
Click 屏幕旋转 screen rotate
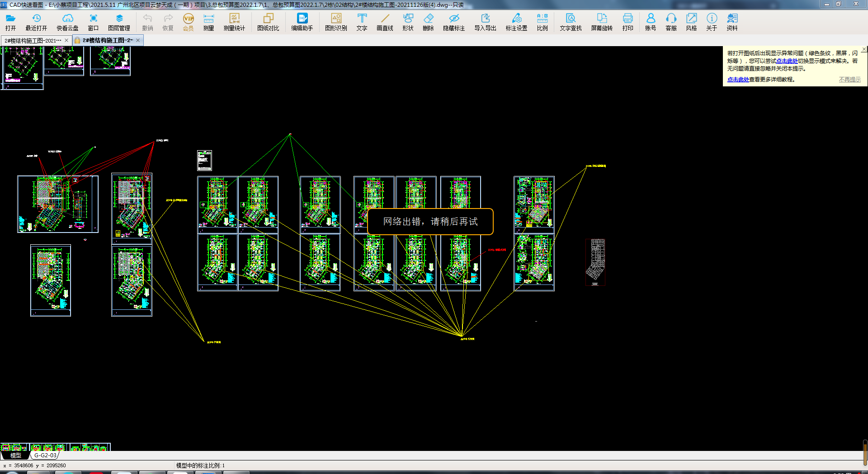[602, 22]
